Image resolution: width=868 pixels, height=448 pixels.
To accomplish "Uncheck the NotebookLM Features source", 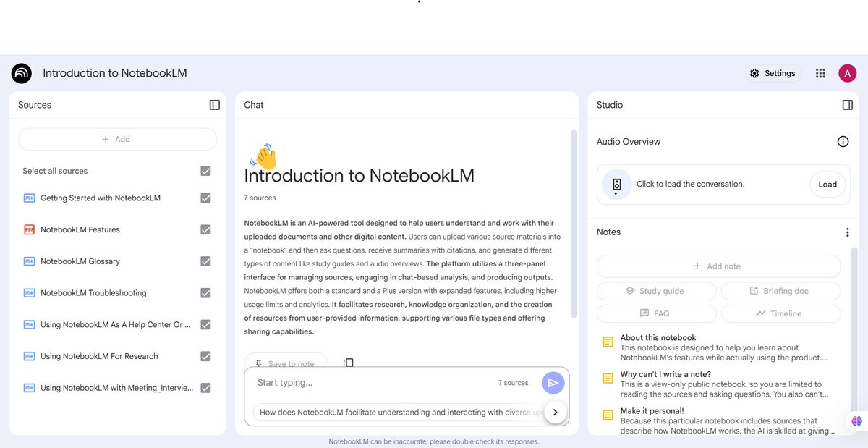I will click(x=205, y=229).
